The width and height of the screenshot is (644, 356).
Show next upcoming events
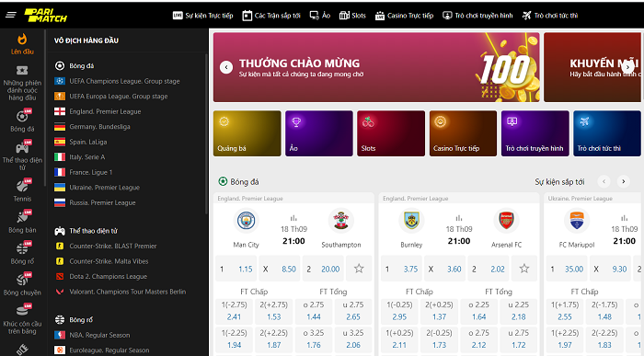(x=624, y=181)
